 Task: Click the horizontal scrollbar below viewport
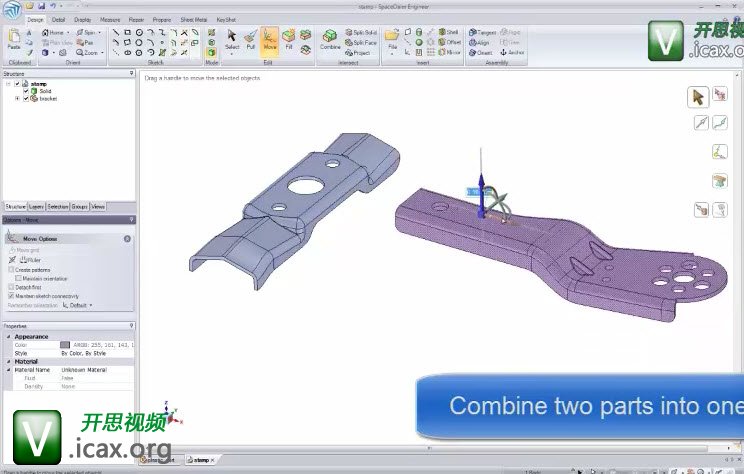tap(428, 447)
